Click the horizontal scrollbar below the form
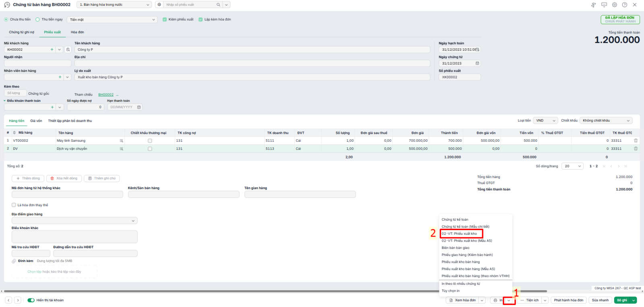 point(275,291)
